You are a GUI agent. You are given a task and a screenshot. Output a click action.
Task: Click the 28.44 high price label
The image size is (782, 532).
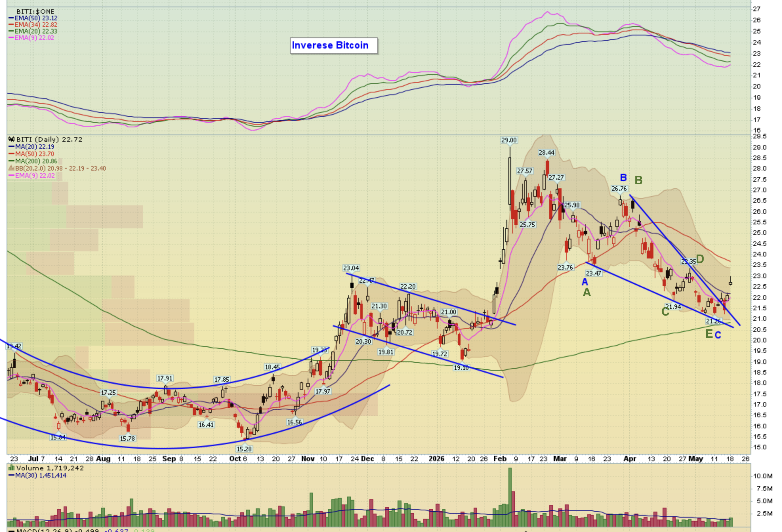[x=546, y=153]
